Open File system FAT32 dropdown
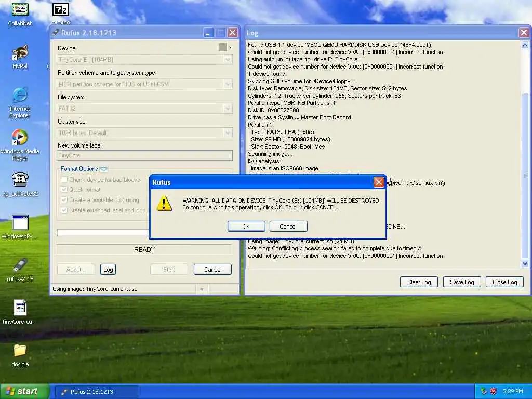Image resolution: width=532 pixels, height=399 pixels. pyautogui.click(x=144, y=109)
